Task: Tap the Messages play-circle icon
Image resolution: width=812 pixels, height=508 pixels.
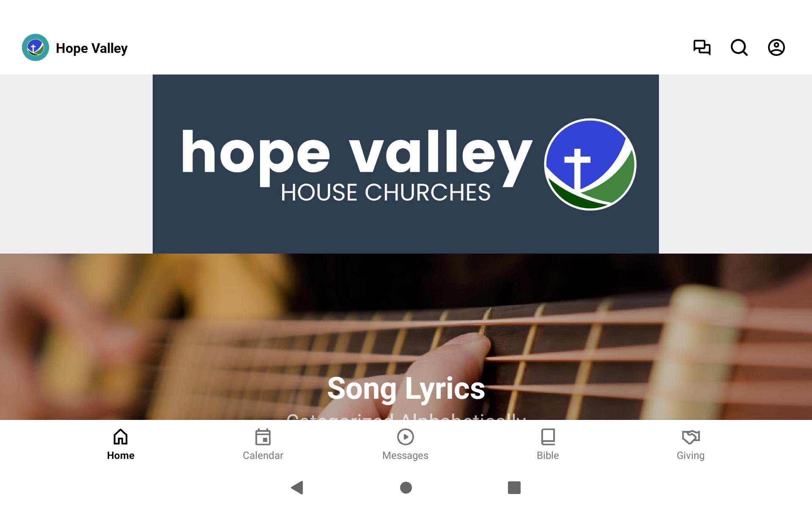Action: (406, 437)
